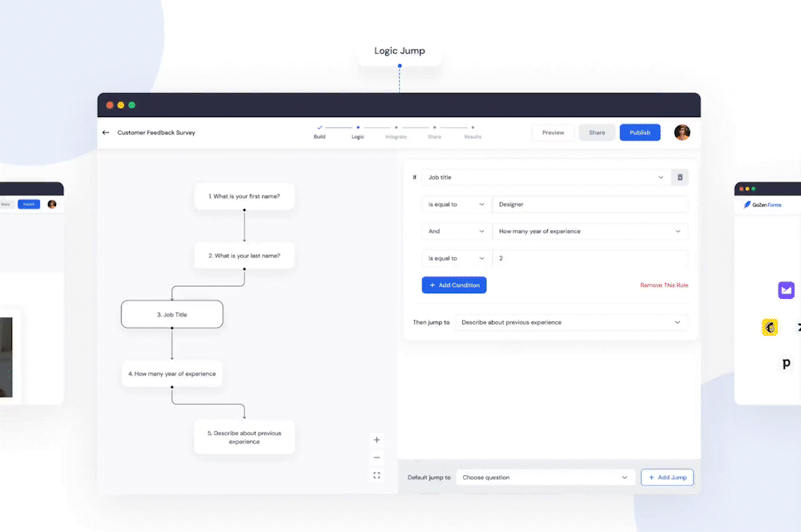Click the Preview button

pos(553,132)
